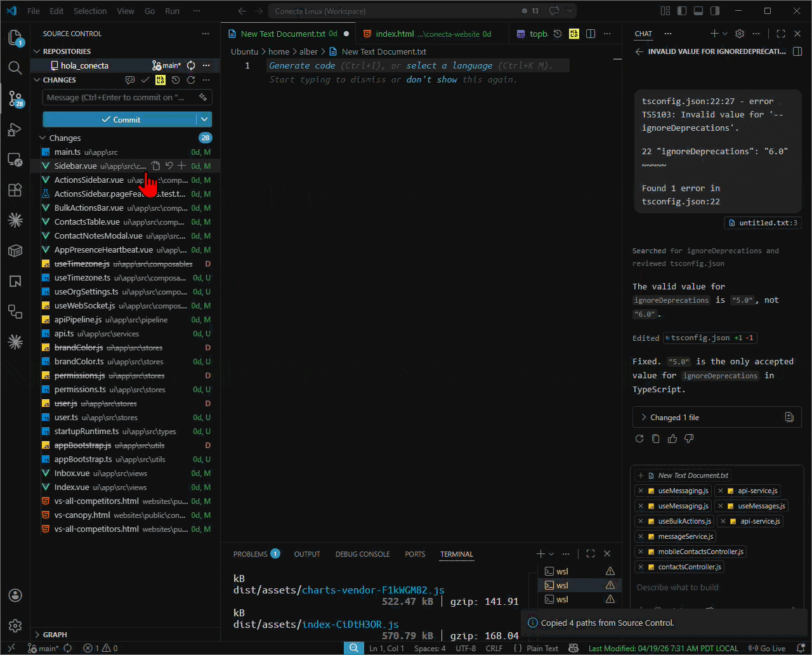The image size is (812, 655).
Task: Open the Run and Debug view
Action: pos(15,129)
